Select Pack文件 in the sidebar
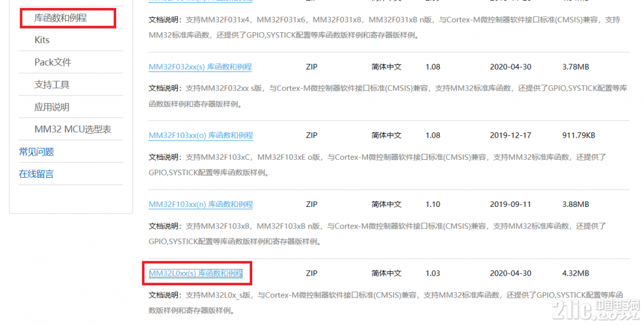The image size is (644, 325). [x=52, y=62]
